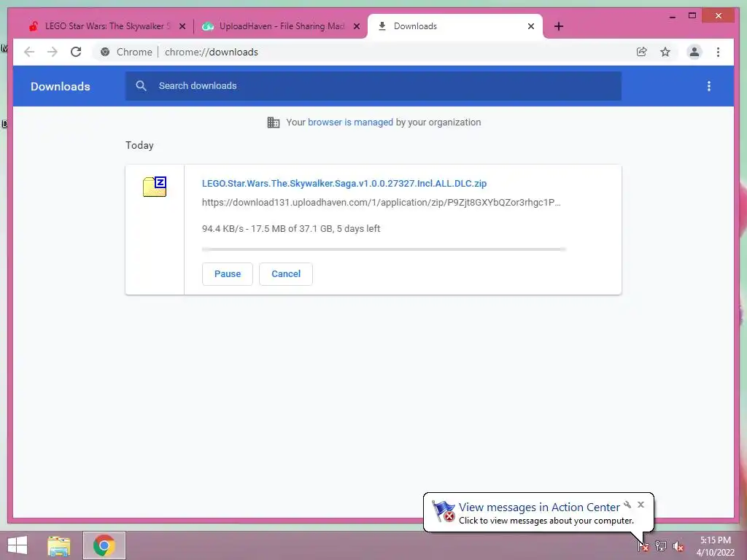Screen dimensions: 747x560
Task: Focus the Search downloads field
Action: pyautogui.click(x=373, y=86)
